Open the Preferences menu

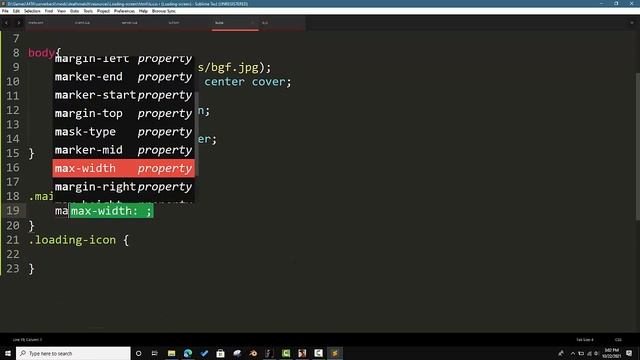[124, 11]
